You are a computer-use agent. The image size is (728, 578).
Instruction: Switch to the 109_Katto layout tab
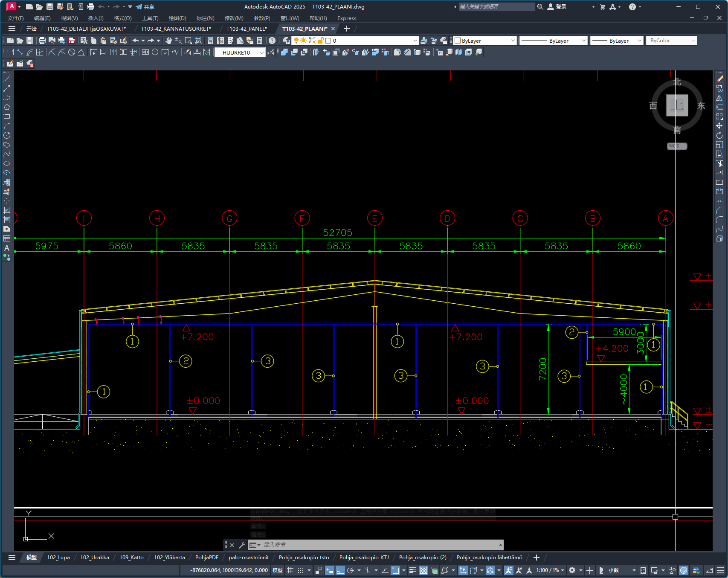[131, 558]
